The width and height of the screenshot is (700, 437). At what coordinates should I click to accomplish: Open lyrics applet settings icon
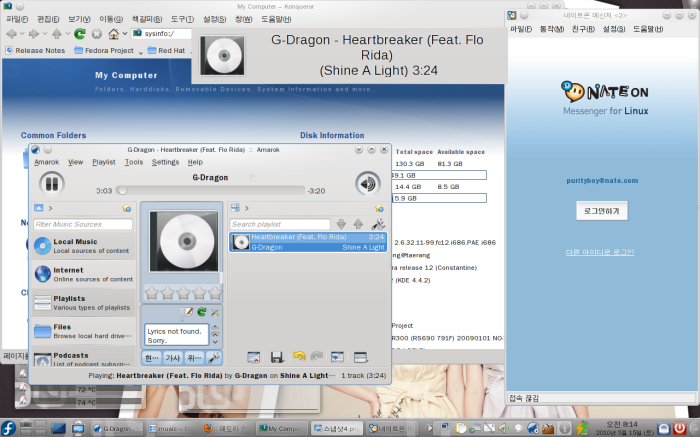coord(215,312)
